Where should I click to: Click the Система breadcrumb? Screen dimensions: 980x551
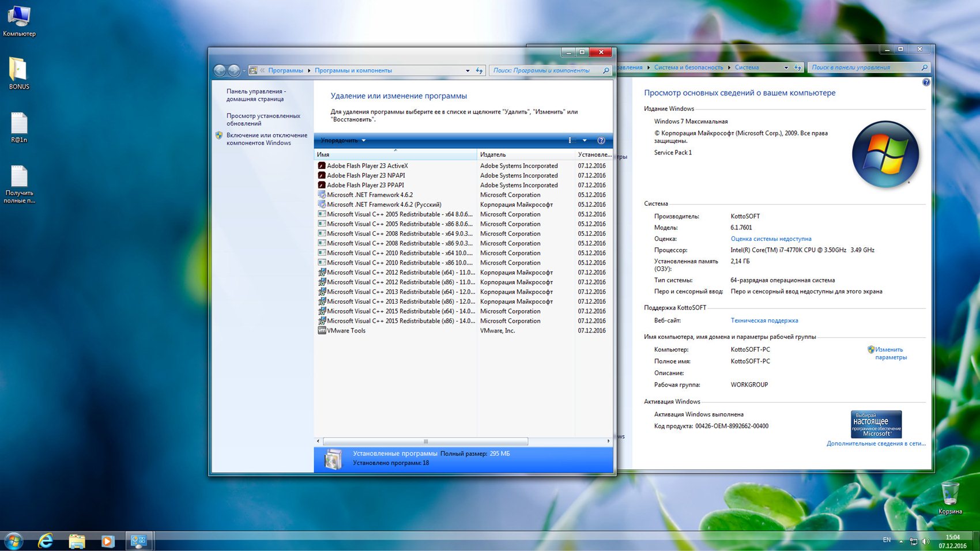point(747,67)
